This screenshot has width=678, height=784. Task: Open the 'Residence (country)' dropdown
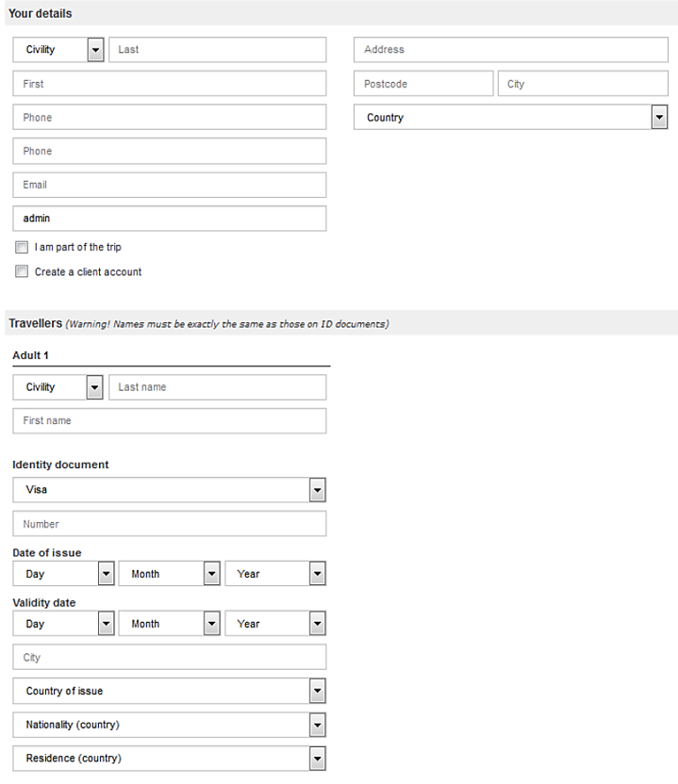[x=170, y=759]
